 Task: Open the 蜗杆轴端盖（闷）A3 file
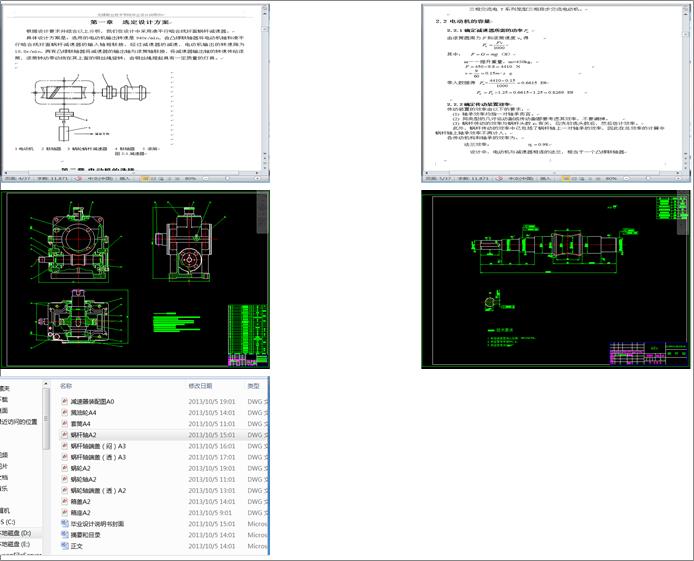point(98,446)
